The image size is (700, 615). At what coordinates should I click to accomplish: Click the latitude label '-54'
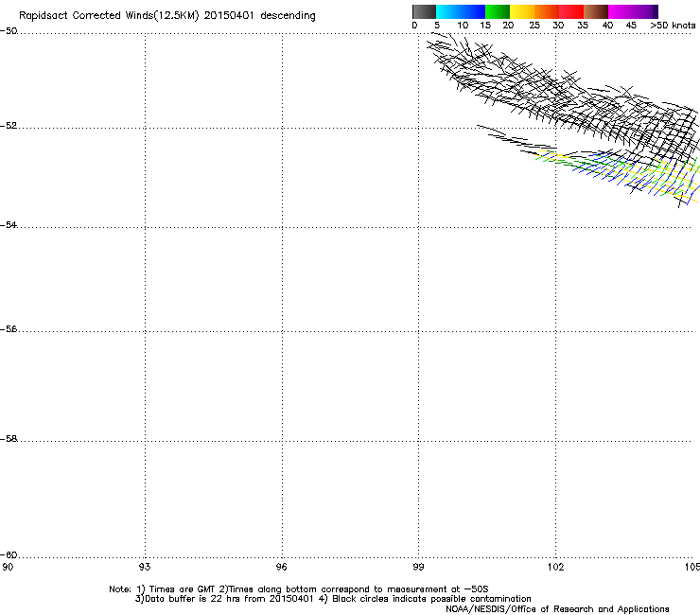(9, 224)
